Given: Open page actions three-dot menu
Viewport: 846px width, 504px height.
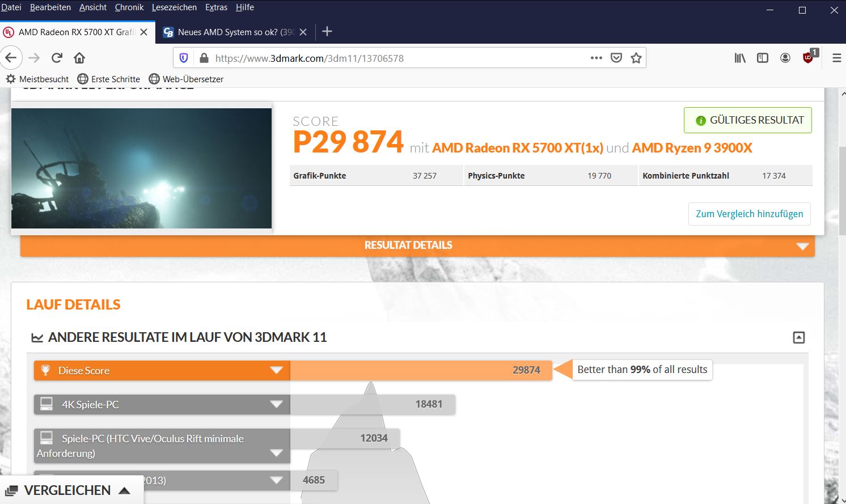Looking at the screenshot, I should (x=596, y=58).
